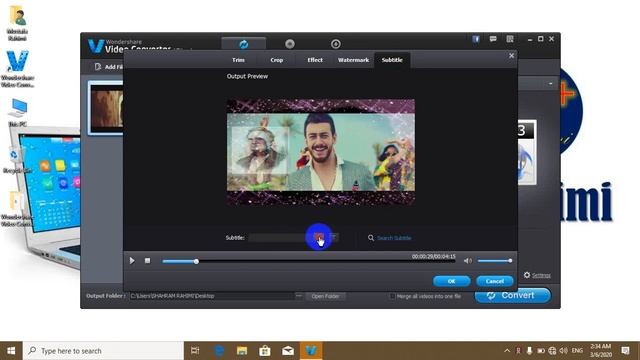Viewport: 640px width, 360px height.
Task: Click the Open Folder button
Action: click(x=325, y=296)
